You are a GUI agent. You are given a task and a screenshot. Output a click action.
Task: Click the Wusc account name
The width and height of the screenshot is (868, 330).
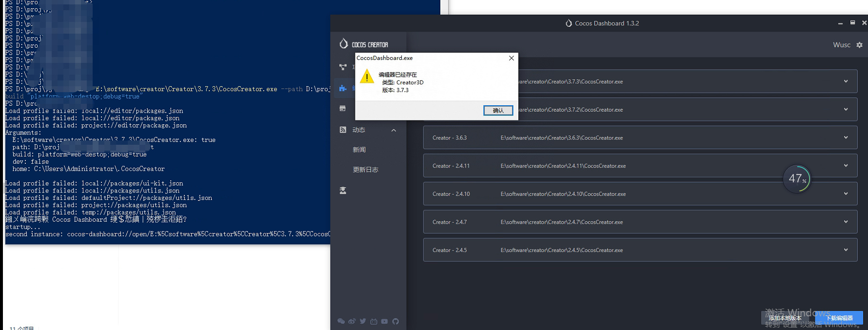click(x=841, y=45)
